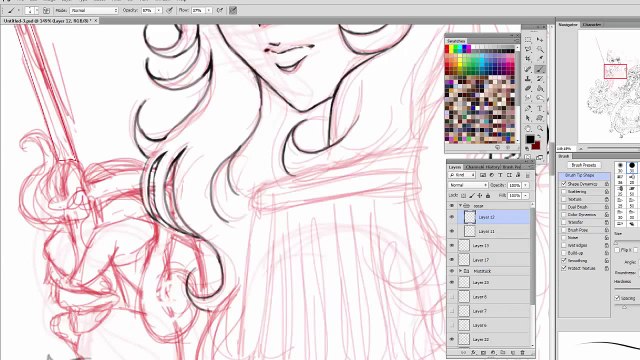The width and height of the screenshot is (640, 360).
Task: Add layer style with fx icon
Action: [x=473, y=353]
